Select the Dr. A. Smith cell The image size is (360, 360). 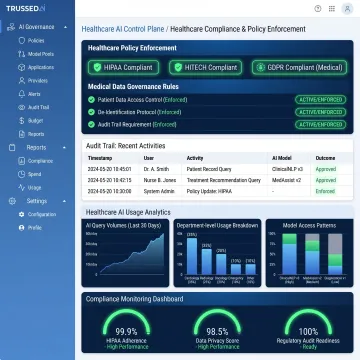[x=156, y=169]
